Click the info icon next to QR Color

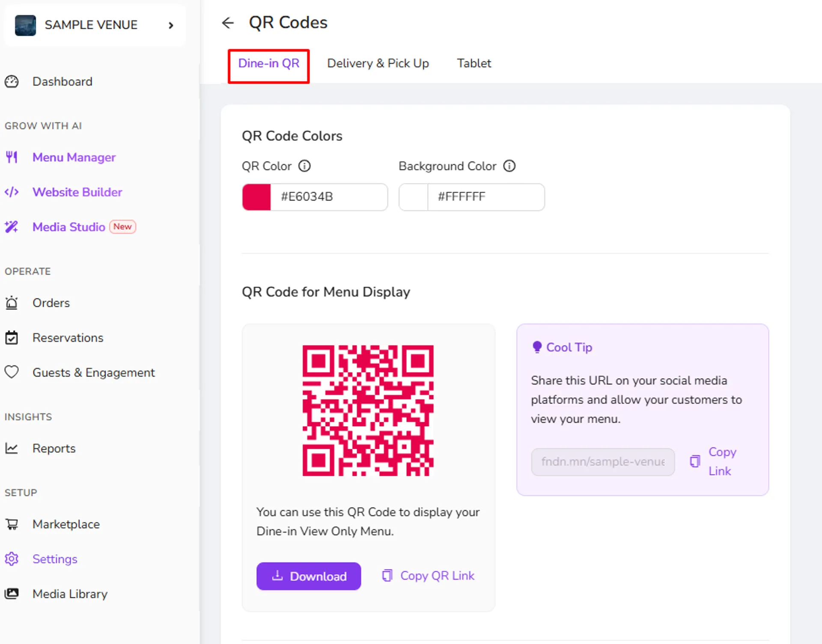pos(304,166)
